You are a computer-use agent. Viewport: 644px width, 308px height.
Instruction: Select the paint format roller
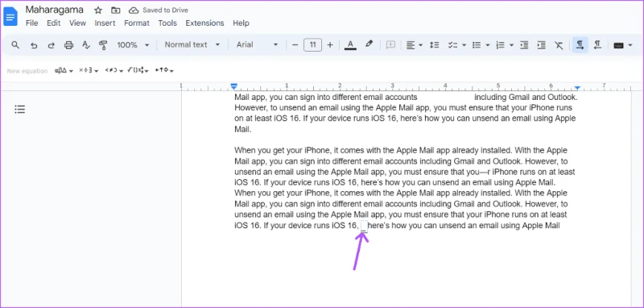pyautogui.click(x=103, y=45)
